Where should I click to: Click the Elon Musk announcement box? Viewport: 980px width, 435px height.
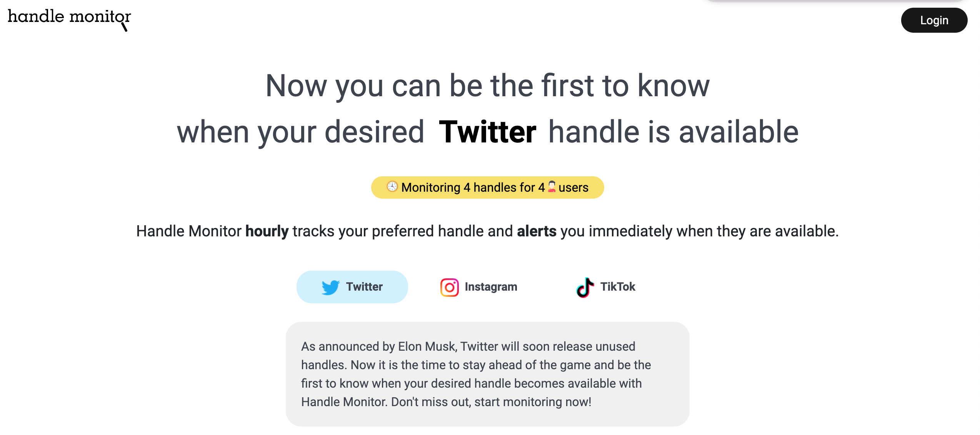coord(487,374)
